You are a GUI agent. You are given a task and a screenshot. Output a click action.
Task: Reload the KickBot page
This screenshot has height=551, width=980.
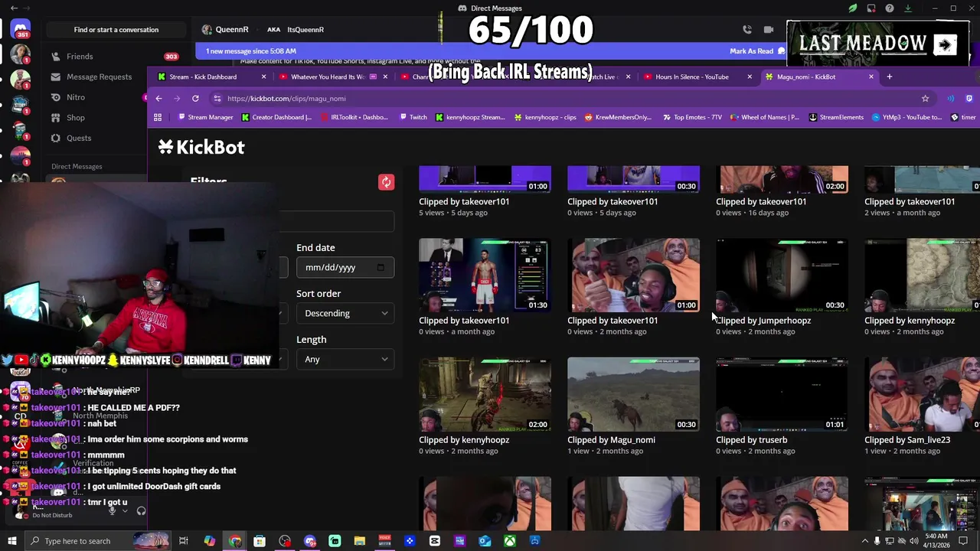[195, 99]
